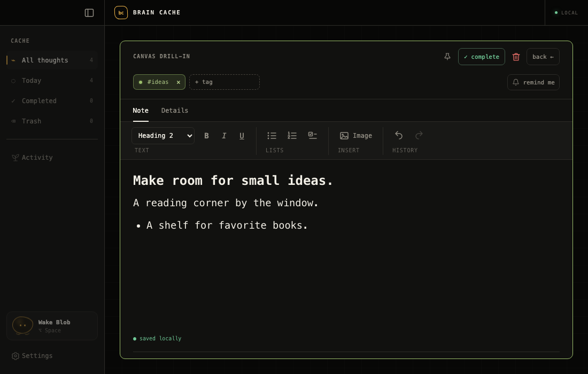
Task: Set a reminder with remind me
Action: pyautogui.click(x=533, y=82)
